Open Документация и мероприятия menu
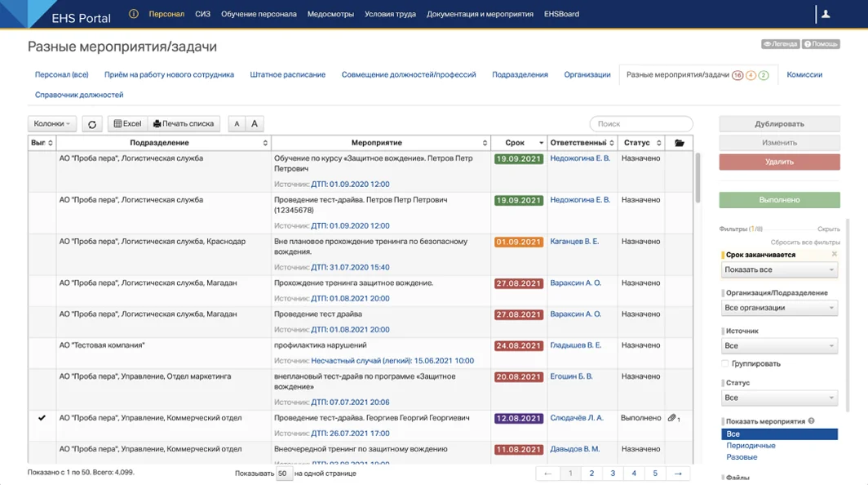The height and width of the screenshot is (485, 868). 480,14
